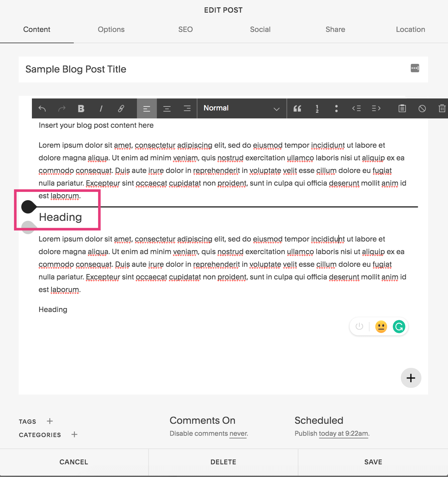Toggle right text alignment
This screenshot has width=448, height=477.
click(187, 108)
